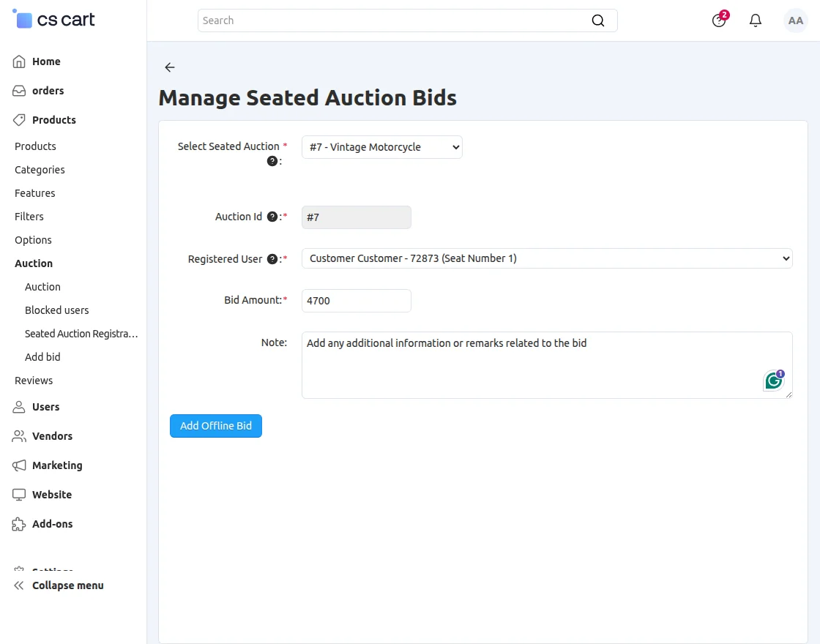The width and height of the screenshot is (820, 644).
Task: Open the AA user avatar menu
Action: point(795,20)
